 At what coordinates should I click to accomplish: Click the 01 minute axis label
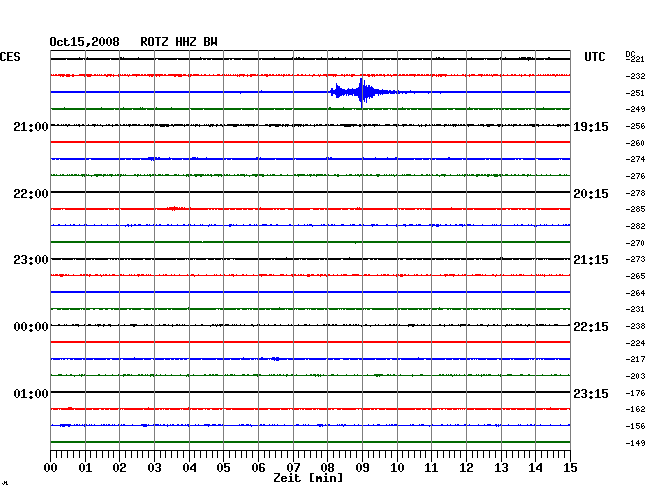pos(85,468)
